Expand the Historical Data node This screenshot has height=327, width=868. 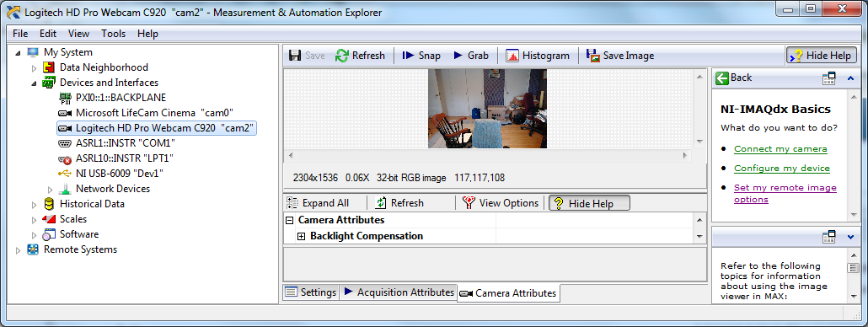click(x=34, y=204)
